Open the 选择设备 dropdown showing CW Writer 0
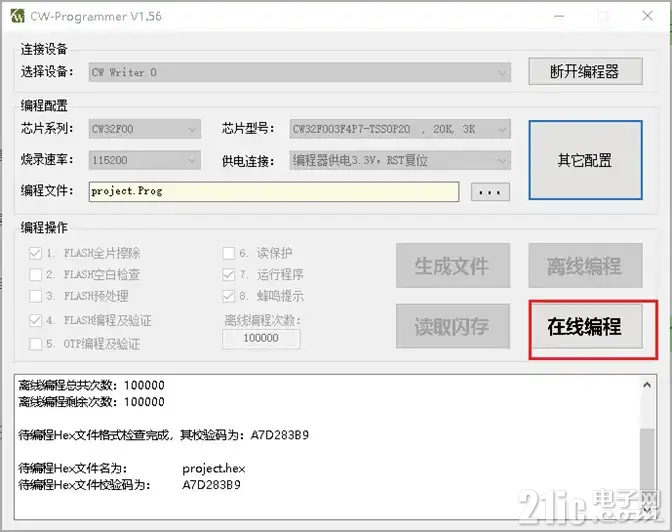Viewport: 672px width, 532px height. coord(300,72)
